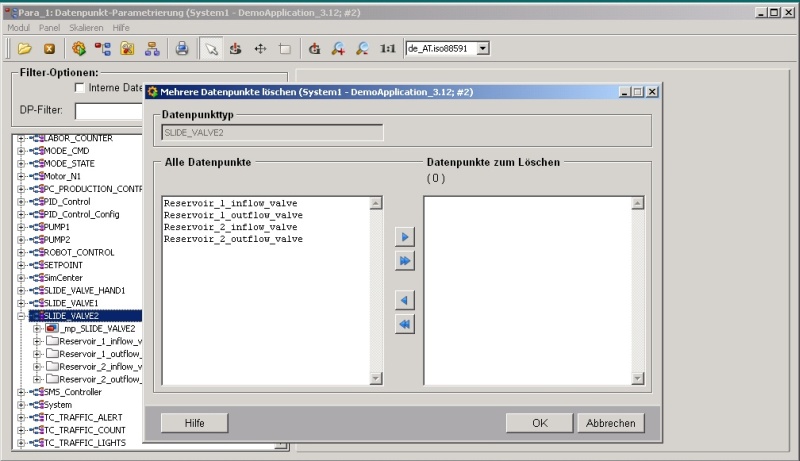Move selected datapoint right with single arrow

(405, 237)
